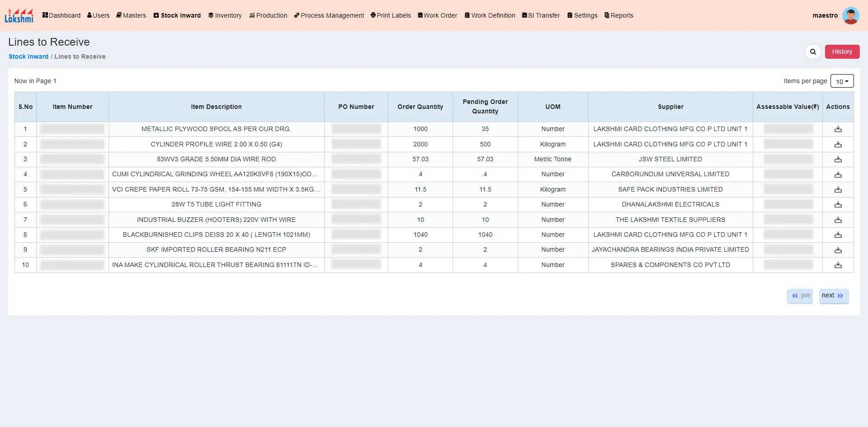The height and width of the screenshot is (427, 868).
Task: Click the red History button
Action: pyautogui.click(x=842, y=52)
